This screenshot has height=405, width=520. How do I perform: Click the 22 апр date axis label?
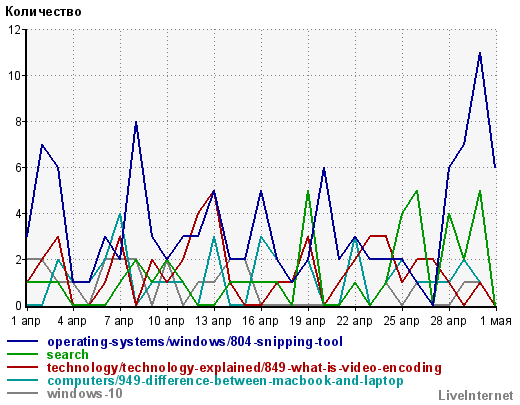pyautogui.click(x=354, y=321)
